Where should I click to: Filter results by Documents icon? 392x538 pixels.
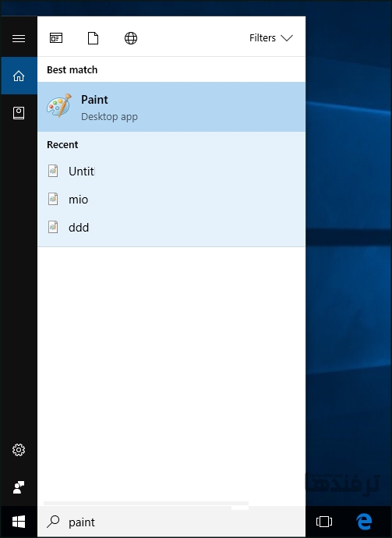tap(93, 38)
